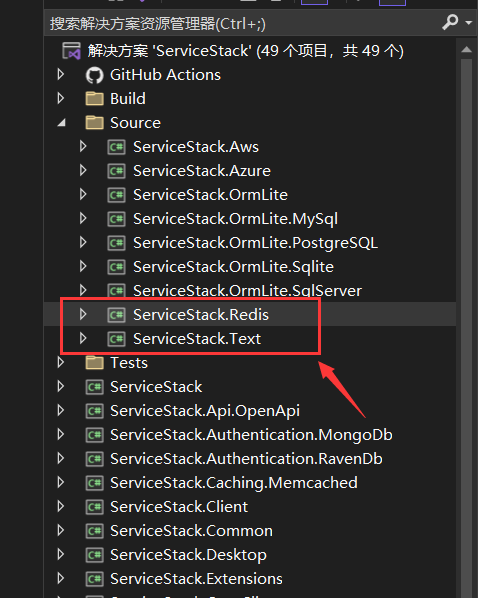Collapse the Source folder
Image resolution: width=478 pixels, height=598 pixels.
point(61,123)
